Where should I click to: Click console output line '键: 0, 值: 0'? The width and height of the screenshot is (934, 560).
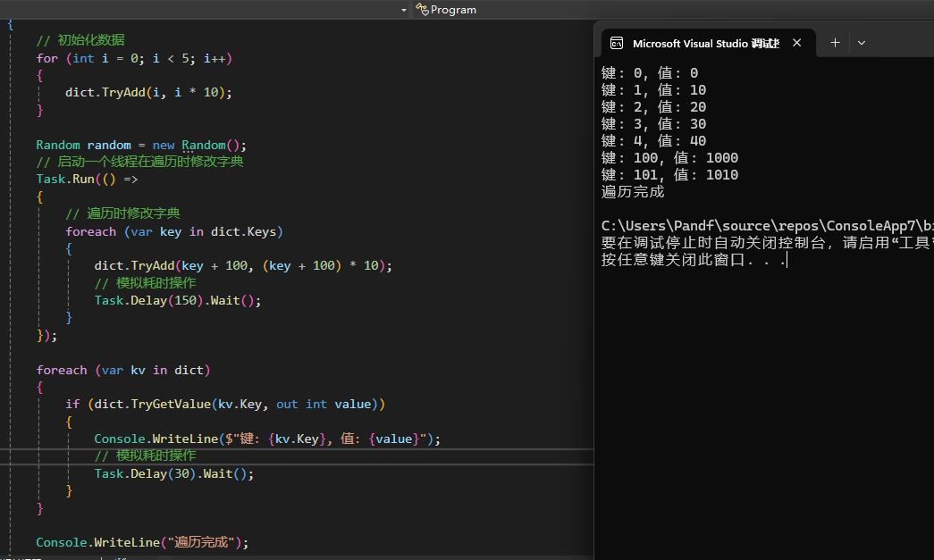[650, 73]
